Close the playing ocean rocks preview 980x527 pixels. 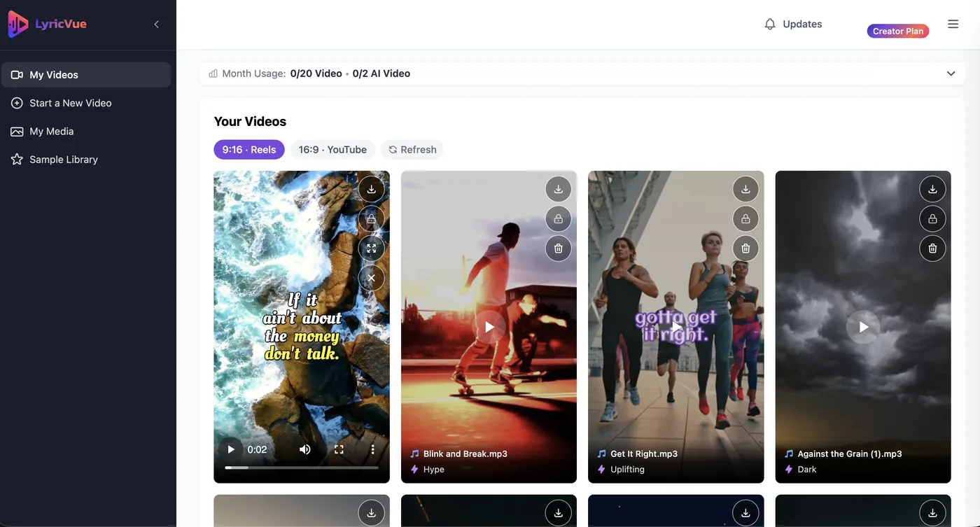372,278
